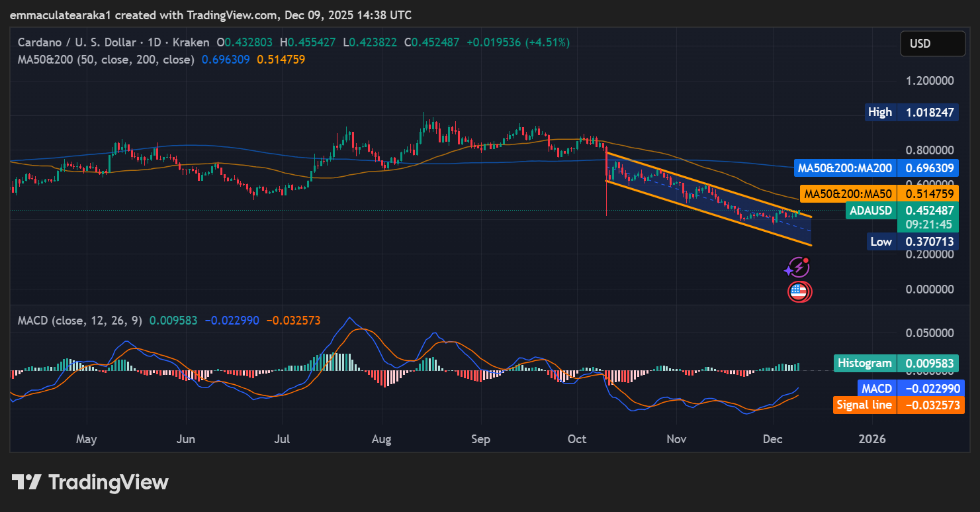Click the Low 0.370713 price marker
The height and width of the screenshot is (512, 980).
[911, 241]
